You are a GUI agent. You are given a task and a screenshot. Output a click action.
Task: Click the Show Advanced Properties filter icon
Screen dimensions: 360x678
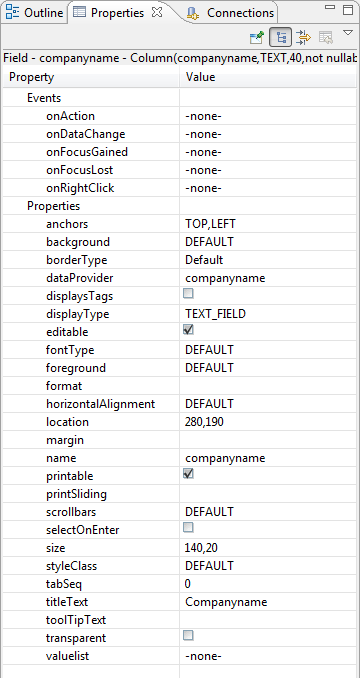[303, 38]
